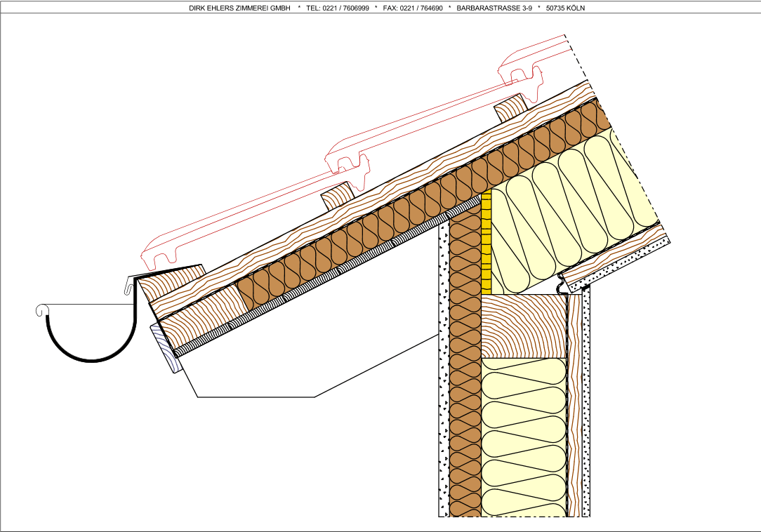Viewport: 761px width, 532px height.
Task: Select the interior dotted plasterboard on the wall
Action: [x=586, y=407]
